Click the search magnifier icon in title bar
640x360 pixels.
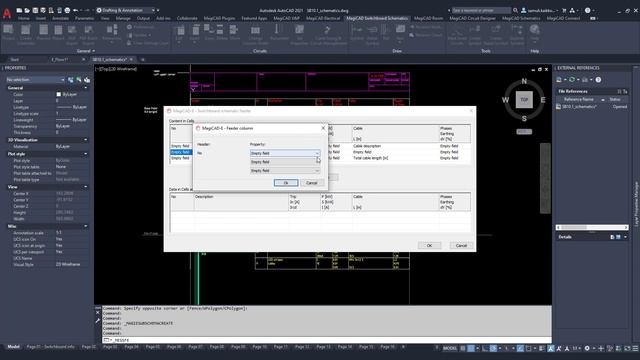(x=516, y=10)
